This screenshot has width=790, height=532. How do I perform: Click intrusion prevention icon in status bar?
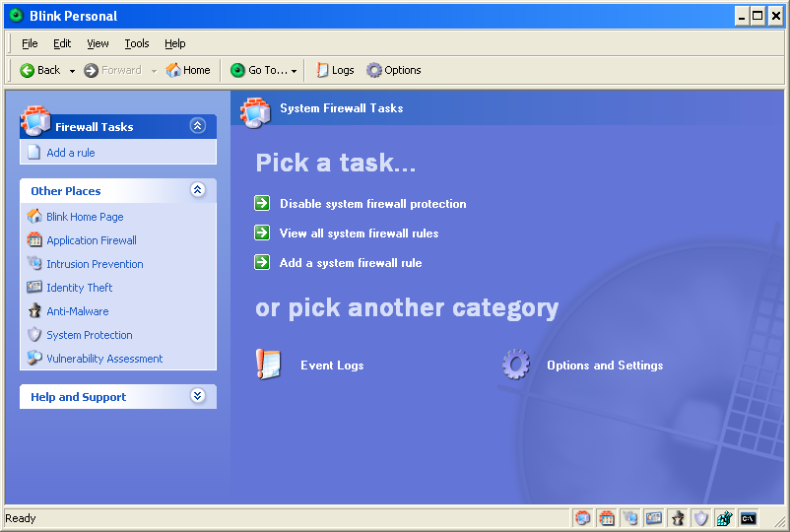pyautogui.click(x=629, y=518)
